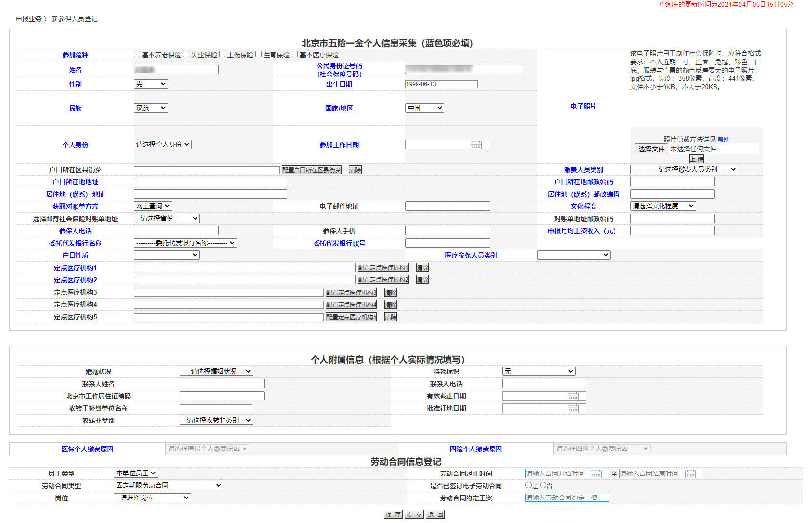Expand the 个人身份 dropdown
This screenshot has width=812, height=523.
162,145
